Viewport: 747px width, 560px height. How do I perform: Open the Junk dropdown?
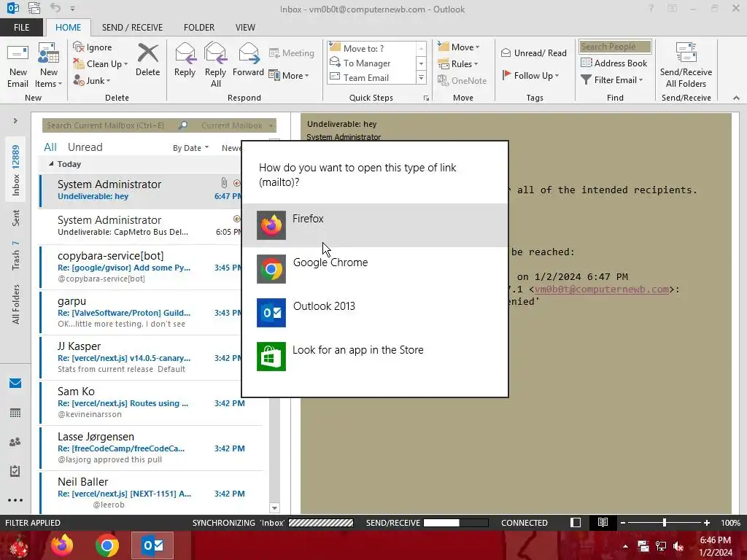click(92, 80)
